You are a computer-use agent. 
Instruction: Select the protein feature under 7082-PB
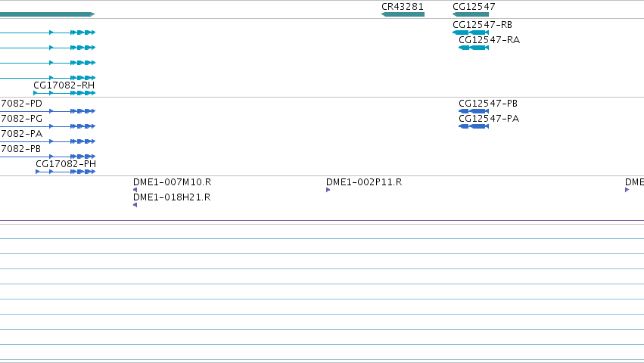pyautogui.click(x=48, y=157)
